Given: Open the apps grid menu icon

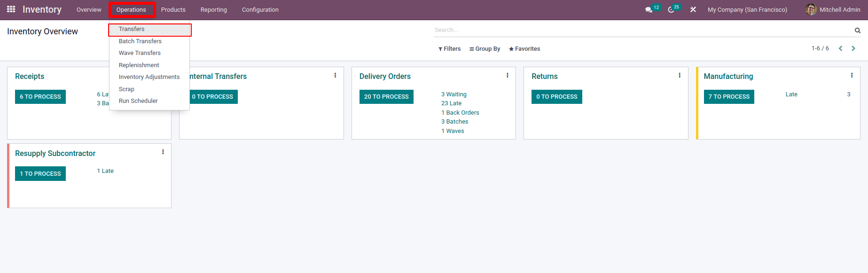Looking at the screenshot, I should pos(11,9).
